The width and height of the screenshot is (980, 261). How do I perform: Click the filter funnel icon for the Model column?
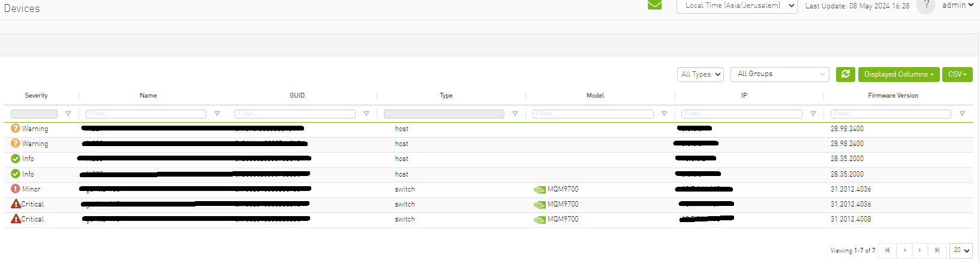pyautogui.click(x=664, y=114)
